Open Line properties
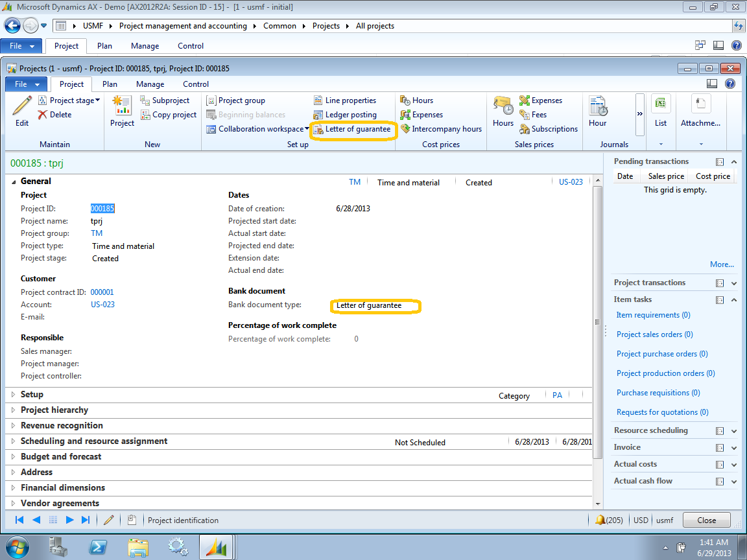747x560 pixels. (345, 100)
